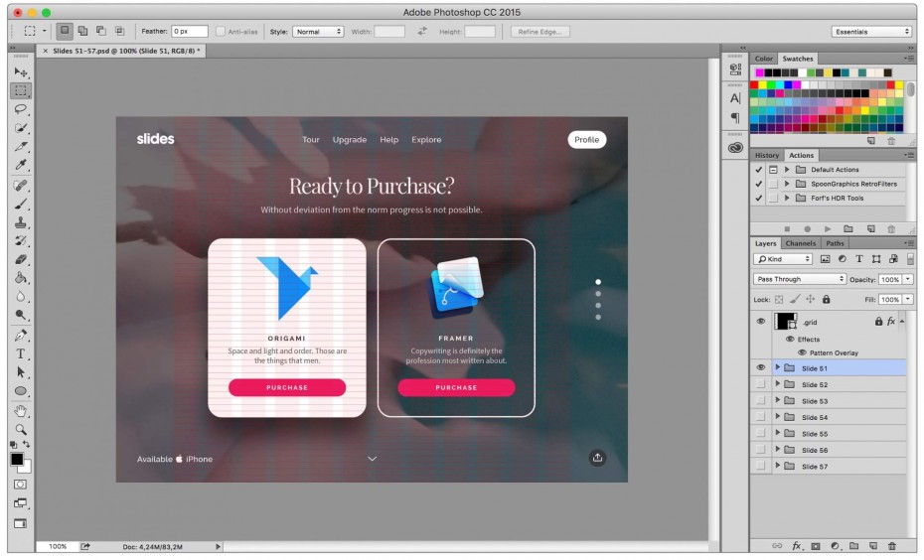The height and width of the screenshot is (560, 924).
Task: Swap Width and Height values button
Action: [x=422, y=31]
